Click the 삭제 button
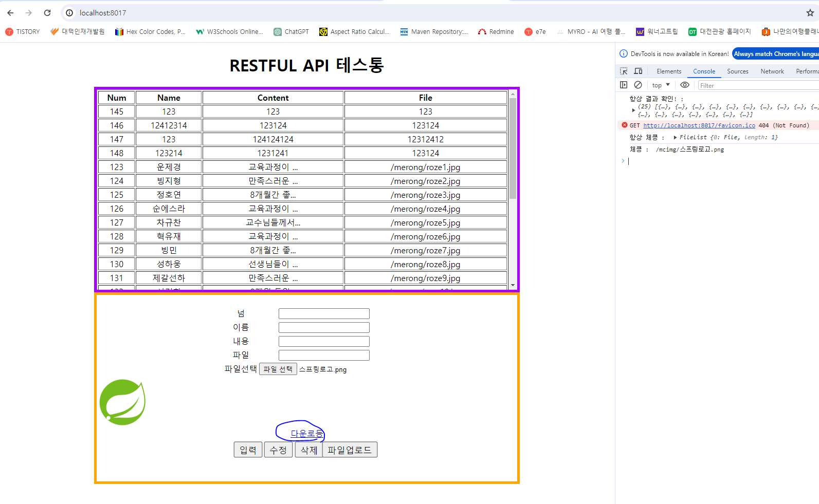This screenshot has width=819, height=504. pyautogui.click(x=308, y=450)
